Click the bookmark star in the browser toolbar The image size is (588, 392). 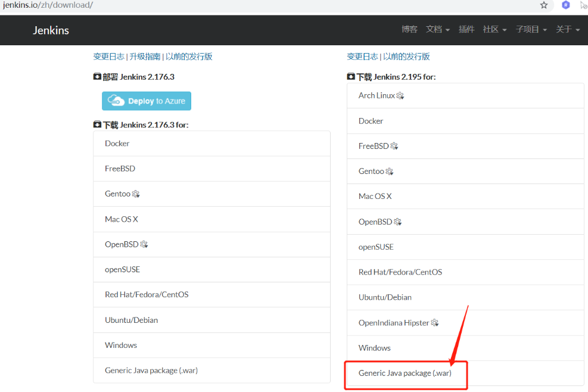(543, 5)
